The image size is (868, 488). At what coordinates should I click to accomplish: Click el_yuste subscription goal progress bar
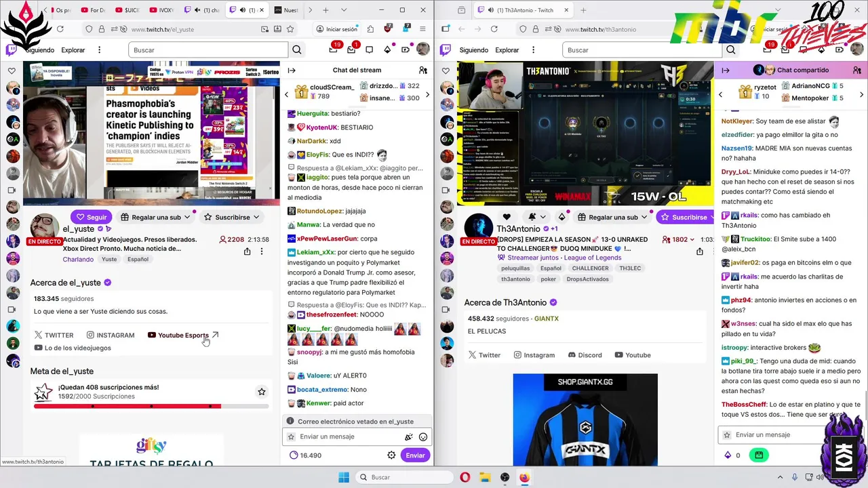pyautogui.click(x=151, y=406)
